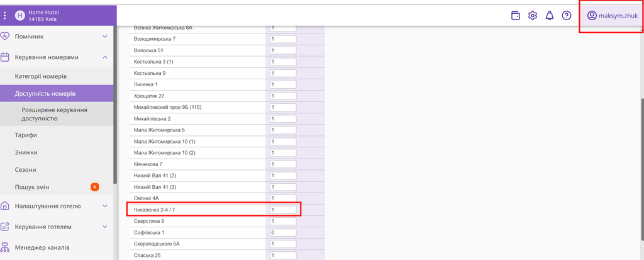Viewport: 644px width, 260px height.
Task: Click the row label Скоропадського 5А
Action: tap(157, 244)
